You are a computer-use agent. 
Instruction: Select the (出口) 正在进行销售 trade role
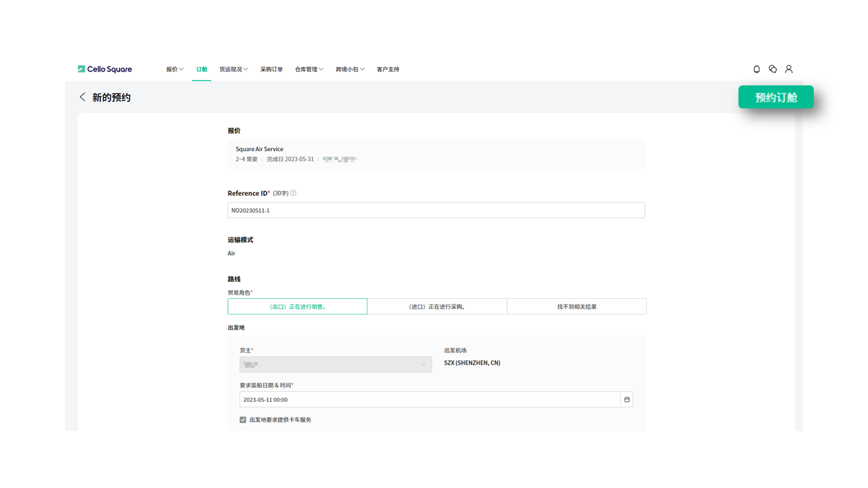click(x=297, y=306)
